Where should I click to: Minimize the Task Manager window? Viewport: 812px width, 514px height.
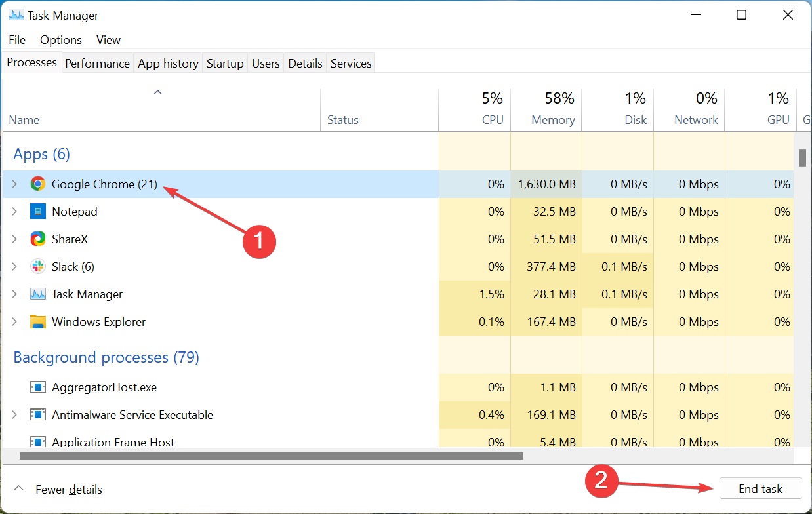pos(697,15)
